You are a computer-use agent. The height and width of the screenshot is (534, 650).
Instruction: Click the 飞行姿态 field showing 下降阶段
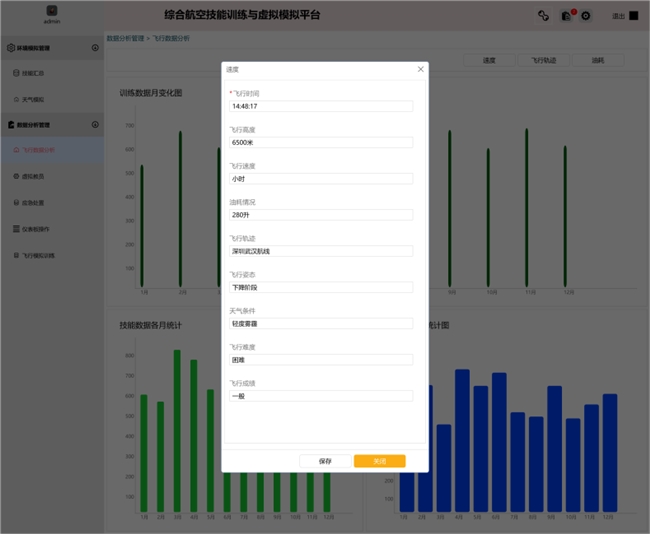click(x=321, y=287)
